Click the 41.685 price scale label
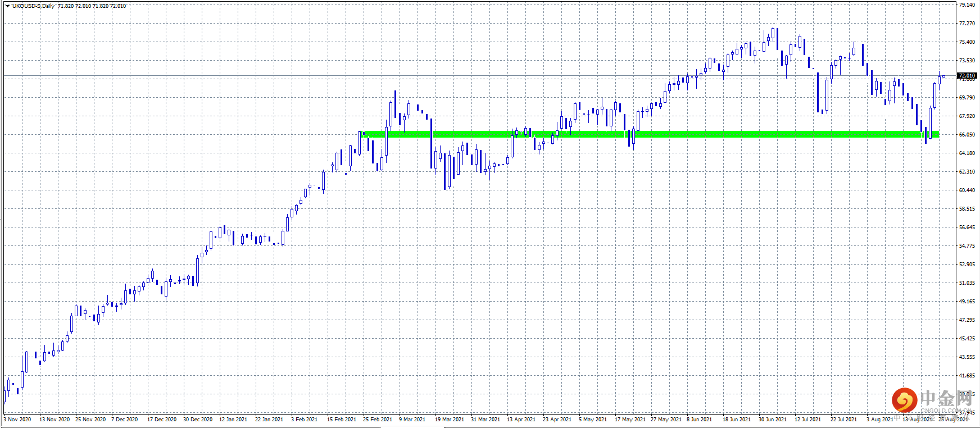Image resolution: width=980 pixels, height=428 pixels. coord(967,375)
